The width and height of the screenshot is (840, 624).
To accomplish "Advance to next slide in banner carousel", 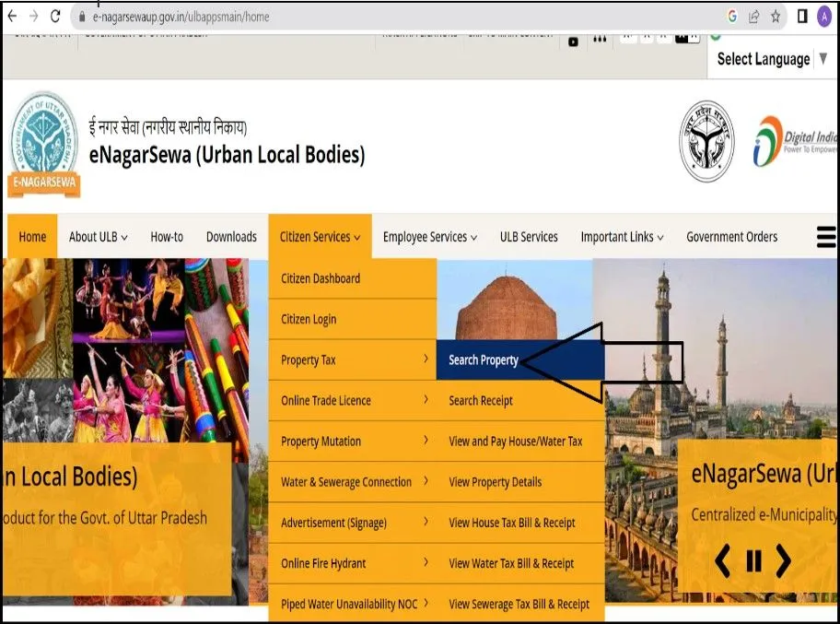I will pos(783,560).
